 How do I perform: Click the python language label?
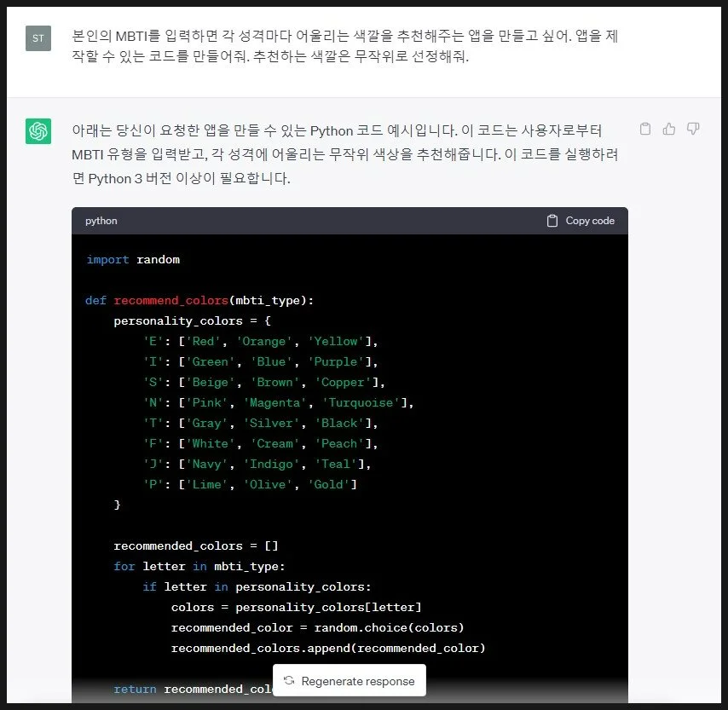(x=101, y=221)
